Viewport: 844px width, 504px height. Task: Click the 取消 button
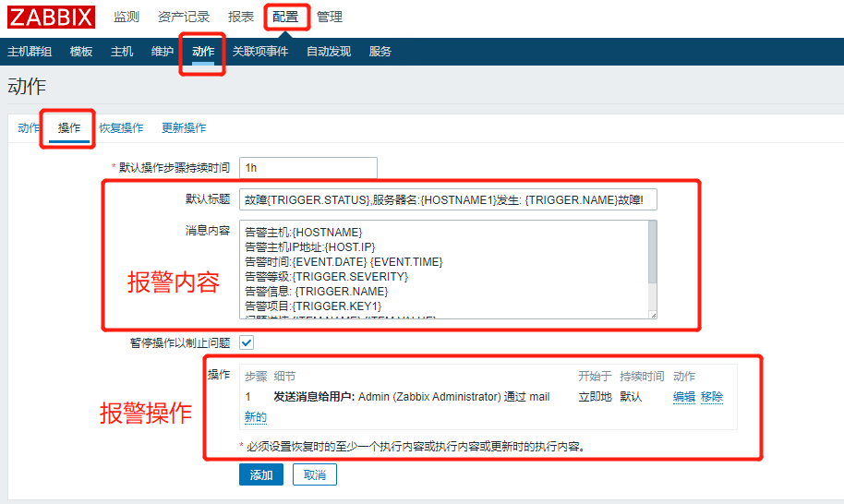coord(315,475)
